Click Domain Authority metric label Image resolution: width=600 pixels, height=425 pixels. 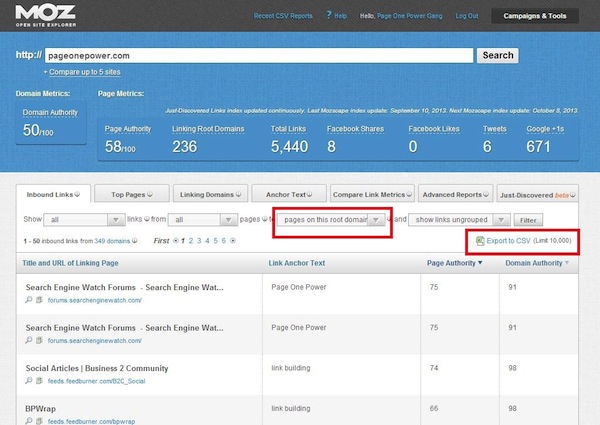(x=50, y=112)
